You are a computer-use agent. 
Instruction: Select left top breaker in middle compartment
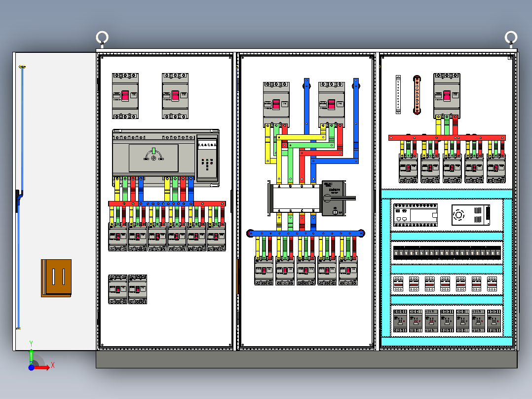[276, 104]
